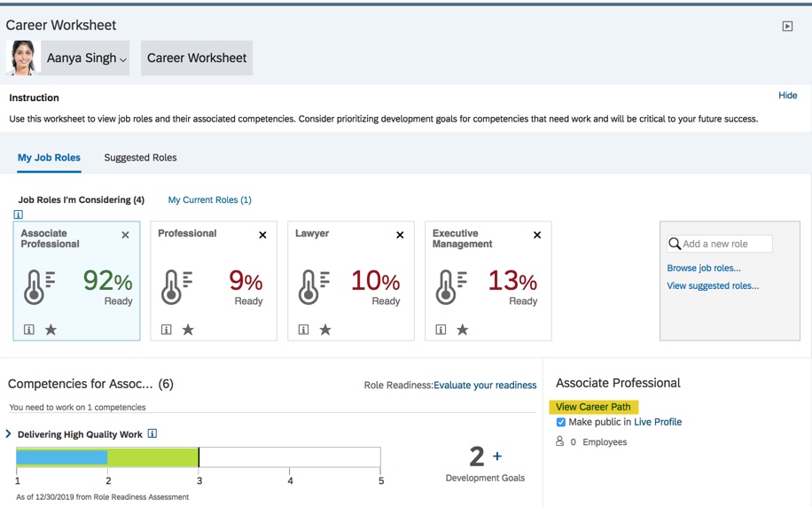
Task: Click the info icon on Lawyer card
Action: (x=304, y=330)
